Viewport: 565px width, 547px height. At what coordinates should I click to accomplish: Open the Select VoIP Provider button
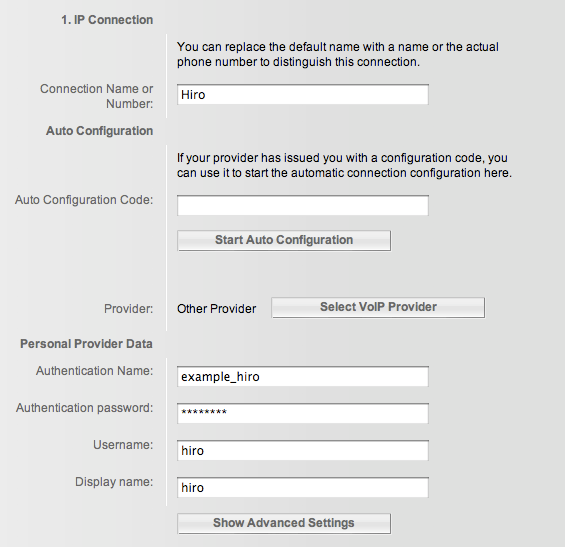pyautogui.click(x=378, y=307)
